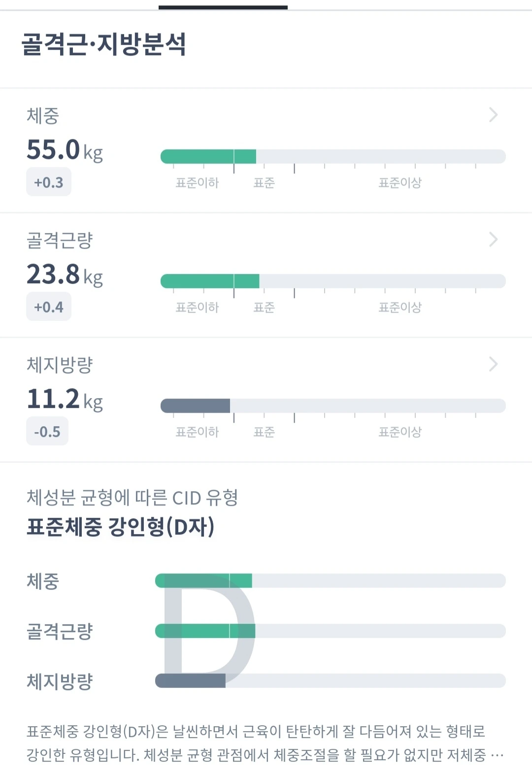Select the 11.2 kg body fat value
532x774 pixels.
pos(65,399)
